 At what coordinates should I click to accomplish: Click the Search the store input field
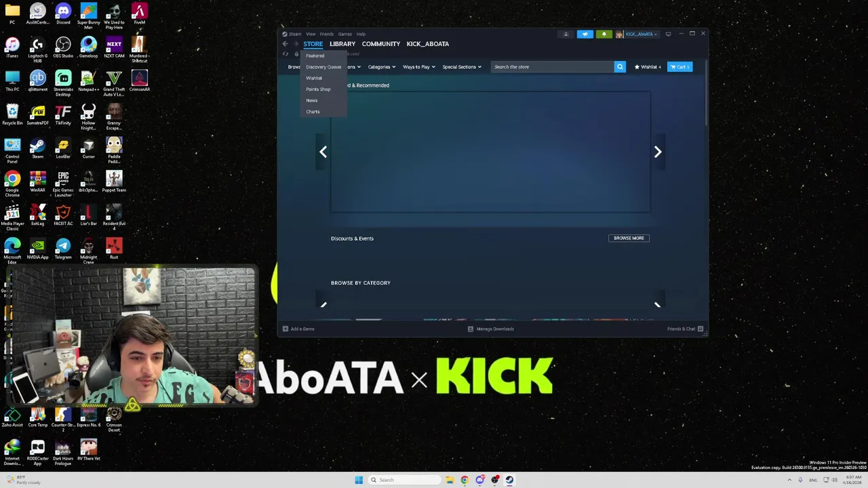552,66
